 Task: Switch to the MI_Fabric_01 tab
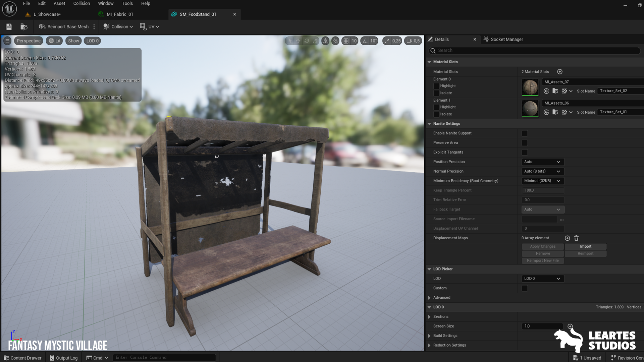pyautogui.click(x=120, y=14)
